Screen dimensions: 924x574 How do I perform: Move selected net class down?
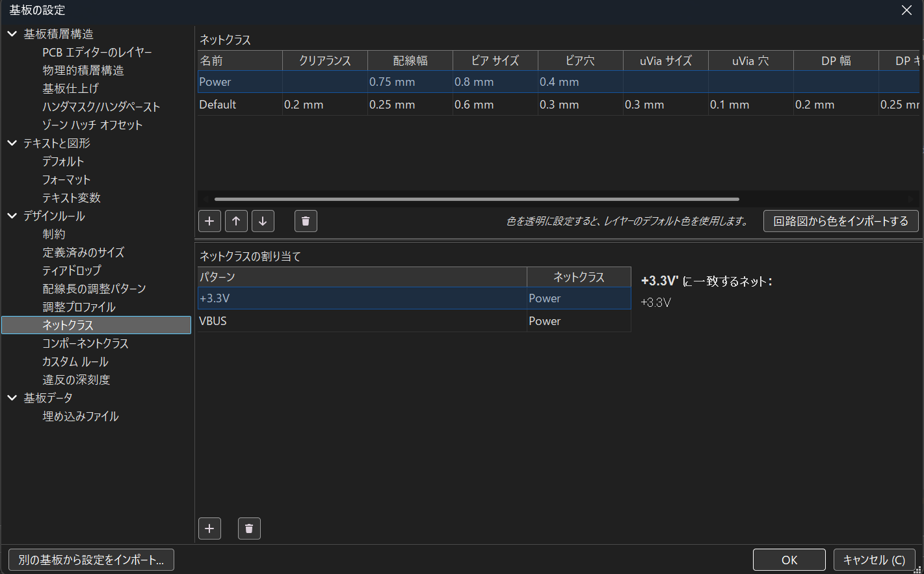(263, 221)
